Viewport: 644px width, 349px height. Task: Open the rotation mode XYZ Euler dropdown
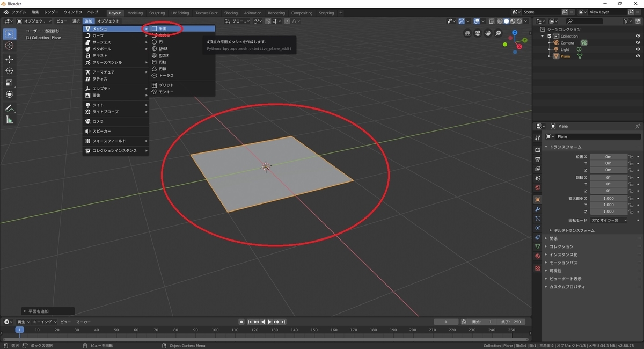tap(609, 220)
